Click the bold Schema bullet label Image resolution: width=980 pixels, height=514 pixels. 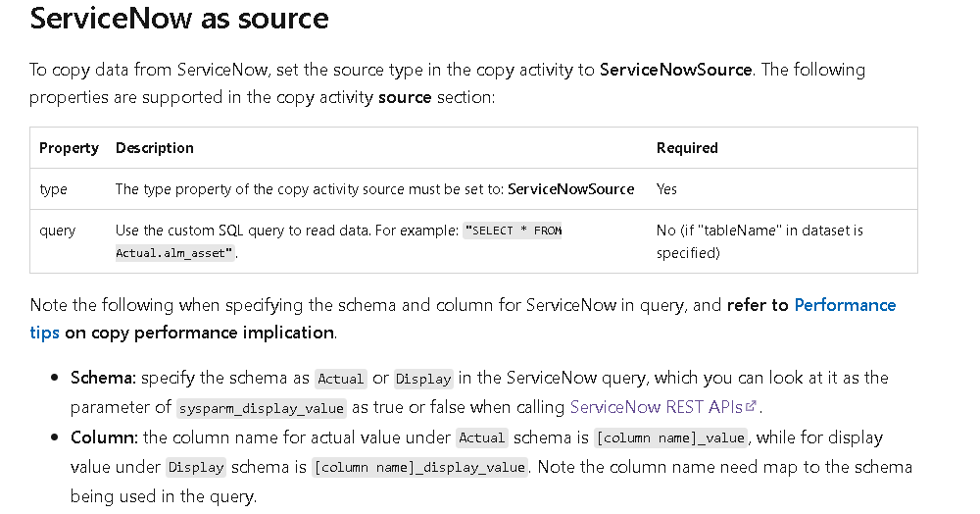pos(103,378)
